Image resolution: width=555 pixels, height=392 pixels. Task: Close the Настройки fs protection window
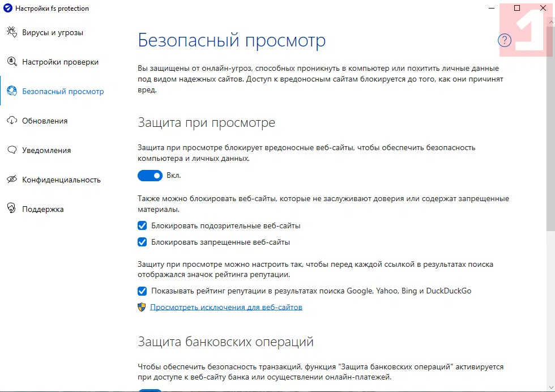coord(543,8)
